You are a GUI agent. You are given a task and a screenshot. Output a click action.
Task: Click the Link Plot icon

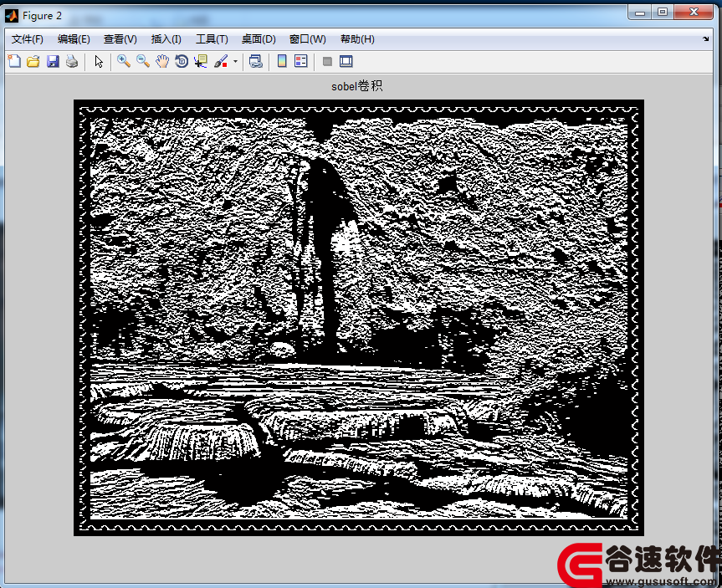255,61
